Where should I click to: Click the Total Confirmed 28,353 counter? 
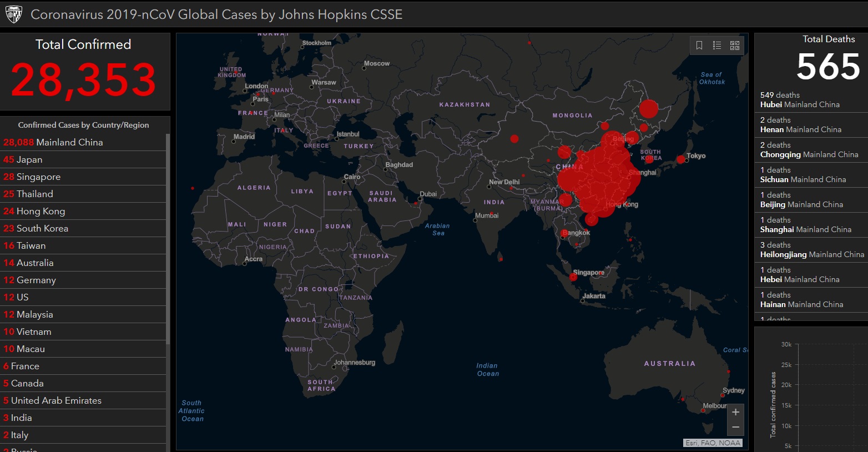[84, 79]
